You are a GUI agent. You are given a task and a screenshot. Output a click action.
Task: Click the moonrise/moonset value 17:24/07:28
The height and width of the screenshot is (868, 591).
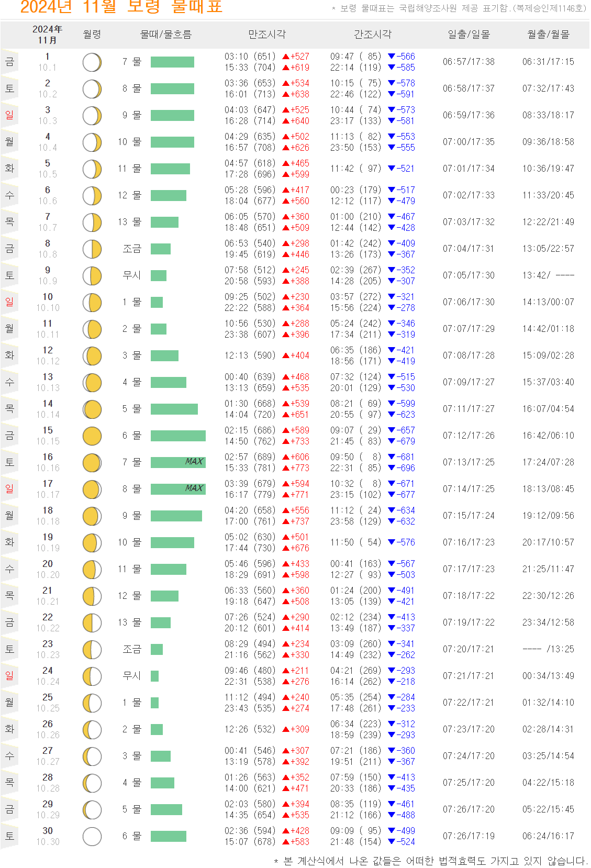548,462
